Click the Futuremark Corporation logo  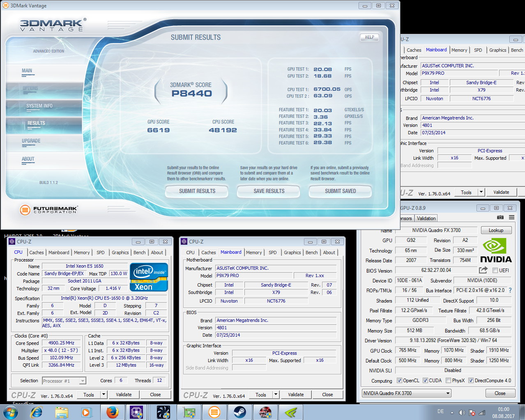48,210
